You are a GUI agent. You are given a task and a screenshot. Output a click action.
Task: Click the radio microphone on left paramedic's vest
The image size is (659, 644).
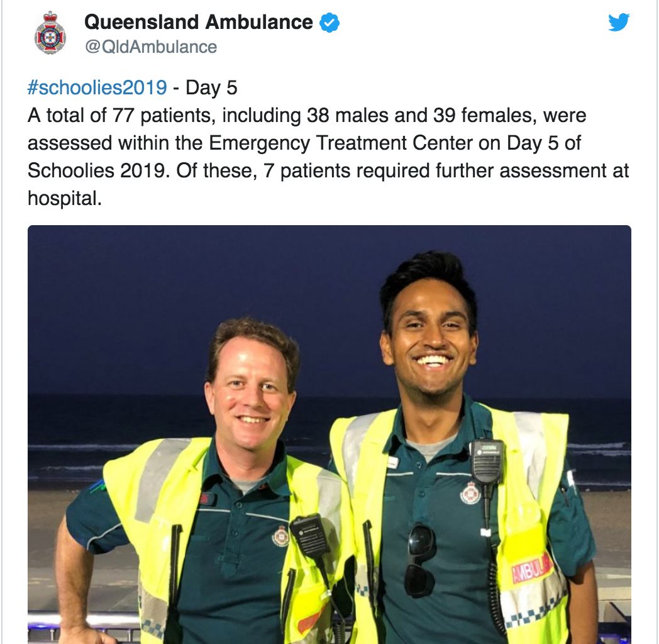click(x=310, y=536)
